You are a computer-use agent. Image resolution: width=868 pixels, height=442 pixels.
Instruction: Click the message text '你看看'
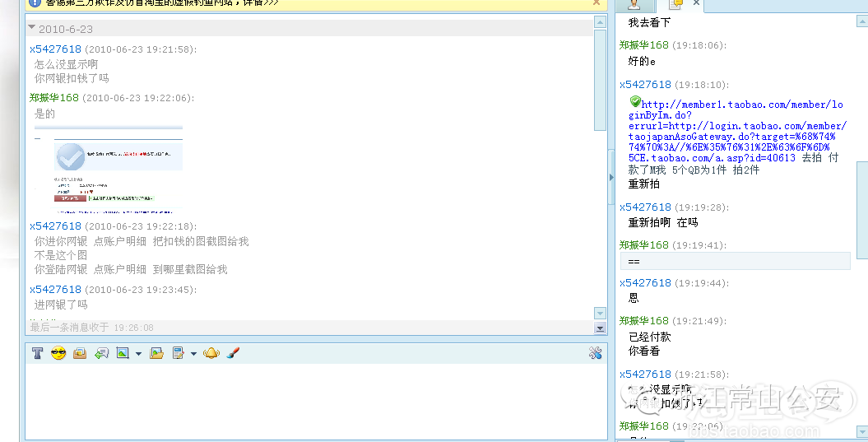pyautogui.click(x=644, y=351)
